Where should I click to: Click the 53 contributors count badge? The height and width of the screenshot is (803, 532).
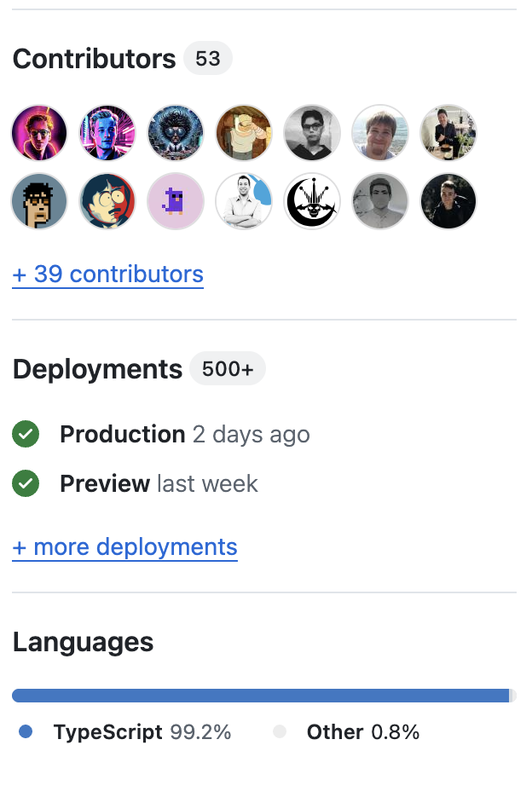tap(208, 59)
